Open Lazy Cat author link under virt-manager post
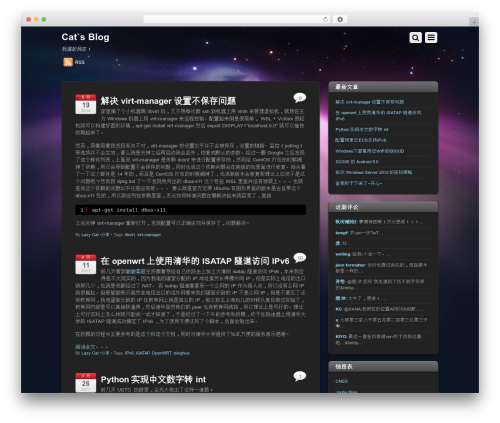500x423 pixels. pyautogui.click(x=90, y=235)
